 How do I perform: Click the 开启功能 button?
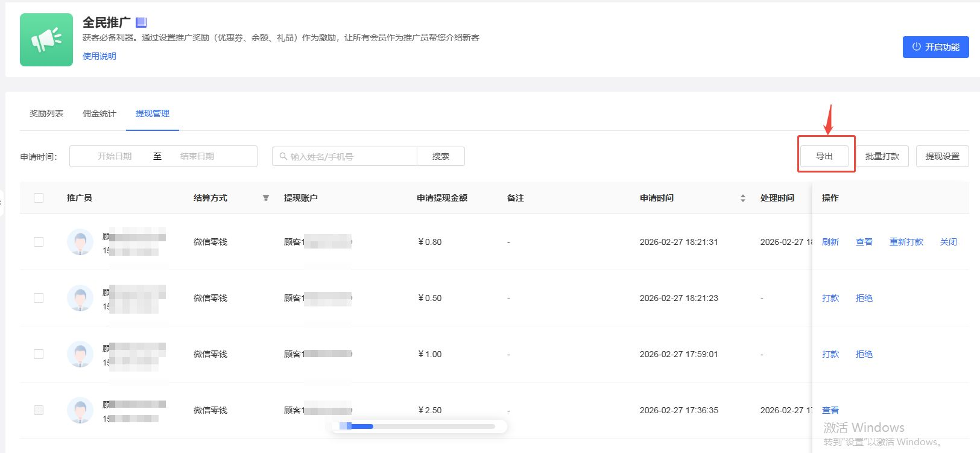click(x=935, y=47)
